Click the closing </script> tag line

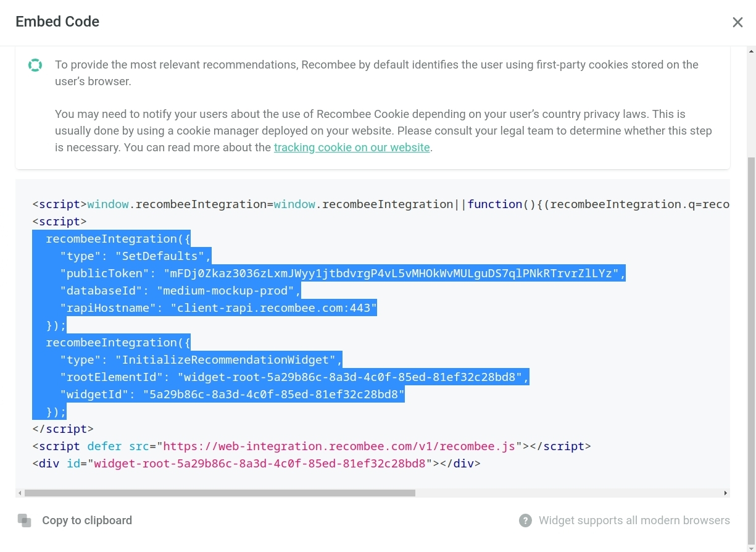click(63, 429)
